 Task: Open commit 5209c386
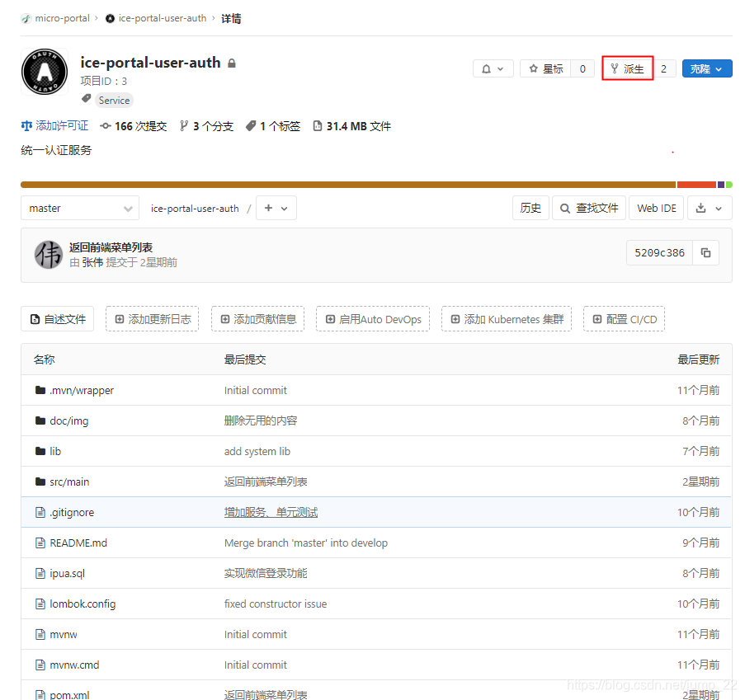pos(658,253)
